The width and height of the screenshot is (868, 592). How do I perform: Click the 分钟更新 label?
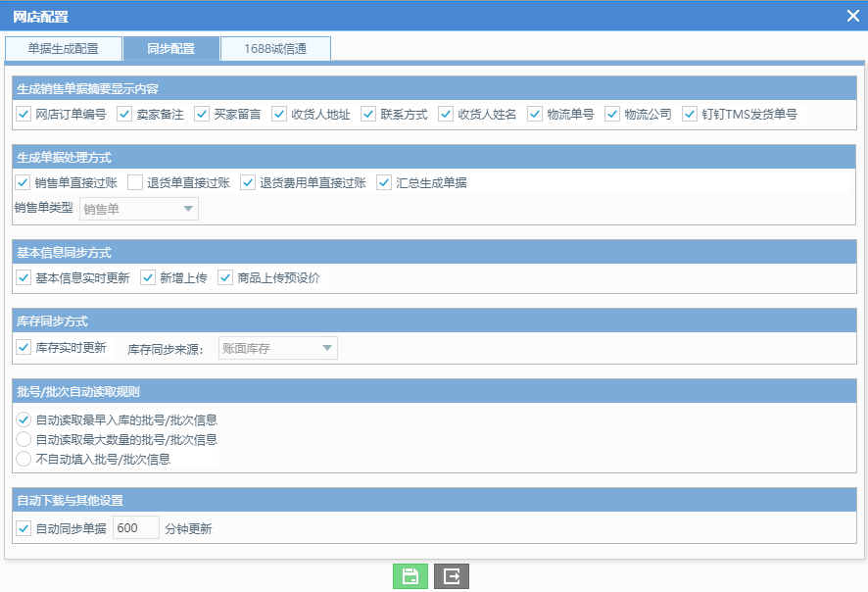[188, 529]
